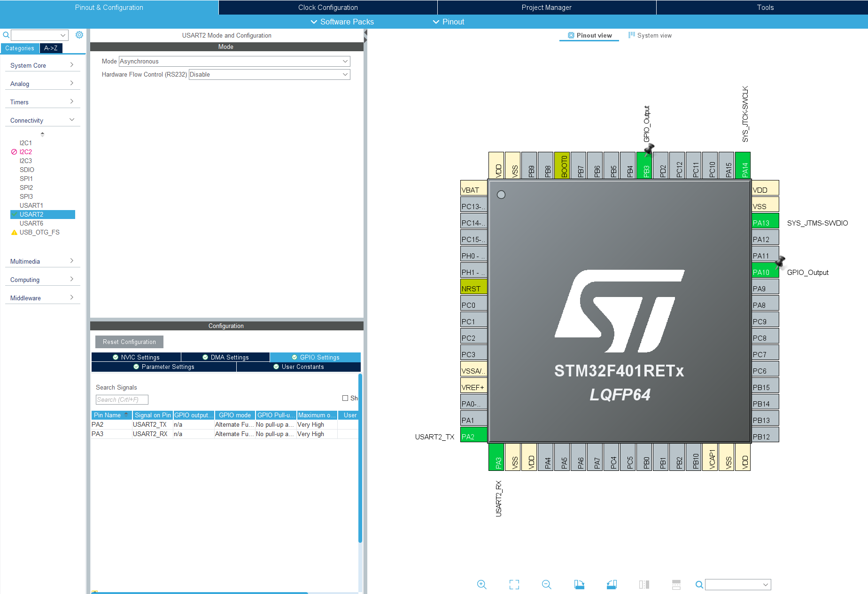Expand the Timers category
Viewport: 868px width, 594px height.
42,102
